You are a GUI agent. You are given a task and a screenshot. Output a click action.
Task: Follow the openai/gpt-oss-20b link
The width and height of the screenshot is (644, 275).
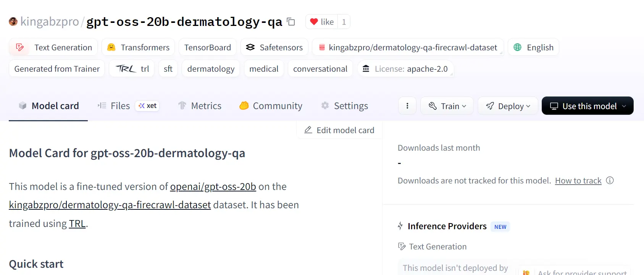[x=213, y=187]
